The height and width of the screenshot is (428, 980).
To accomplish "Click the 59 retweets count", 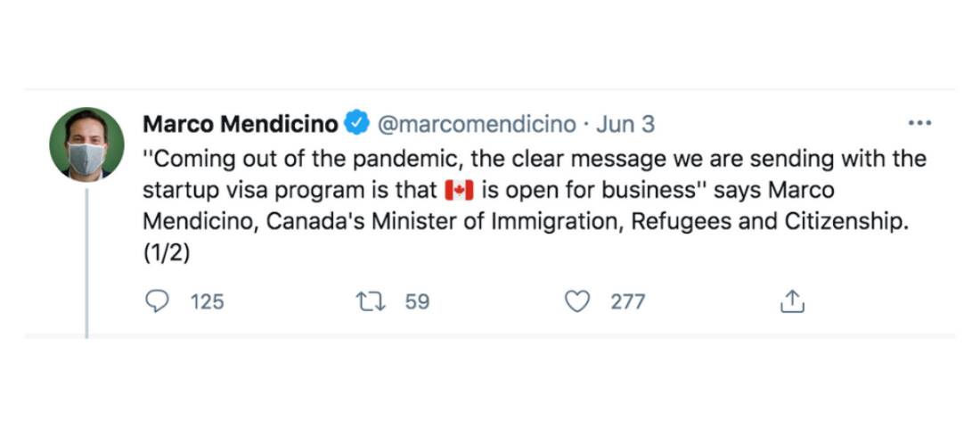I will click(417, 302).
